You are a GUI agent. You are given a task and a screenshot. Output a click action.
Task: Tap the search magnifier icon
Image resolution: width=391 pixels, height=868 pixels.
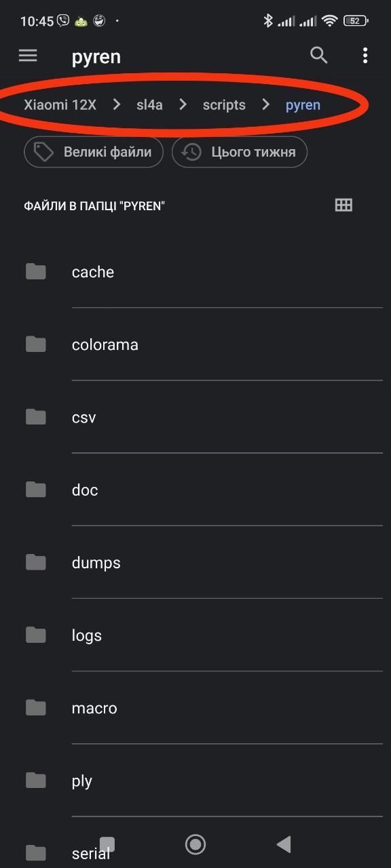pos(319,56)
